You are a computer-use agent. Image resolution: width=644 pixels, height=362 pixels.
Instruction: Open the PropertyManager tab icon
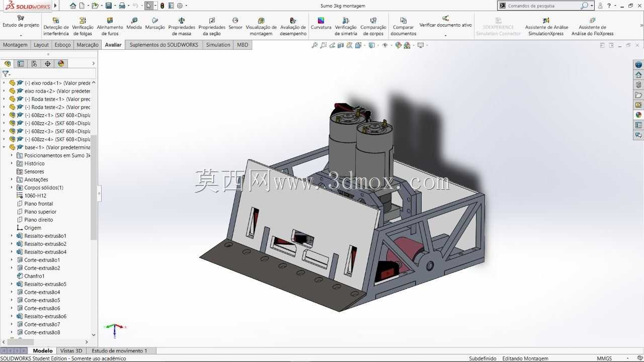pos(21,64)
